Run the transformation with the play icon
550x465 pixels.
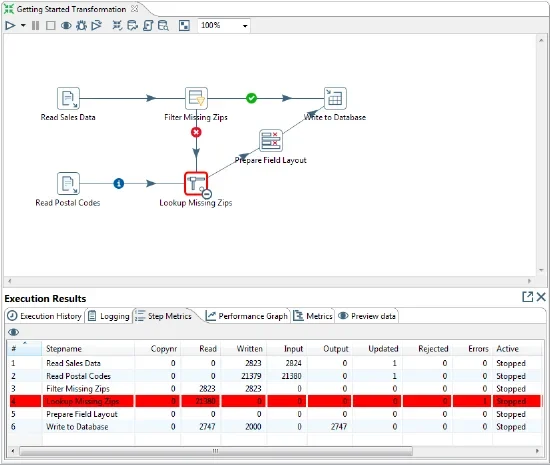click(10, 26)
